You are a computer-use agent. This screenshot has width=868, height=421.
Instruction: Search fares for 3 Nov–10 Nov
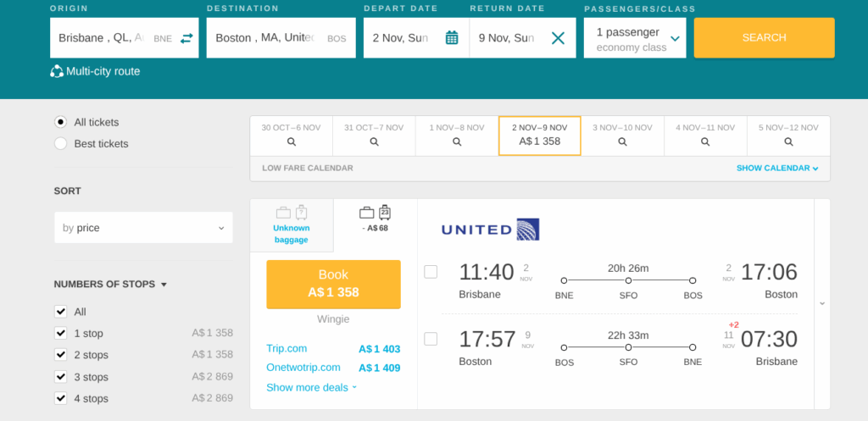622,136
